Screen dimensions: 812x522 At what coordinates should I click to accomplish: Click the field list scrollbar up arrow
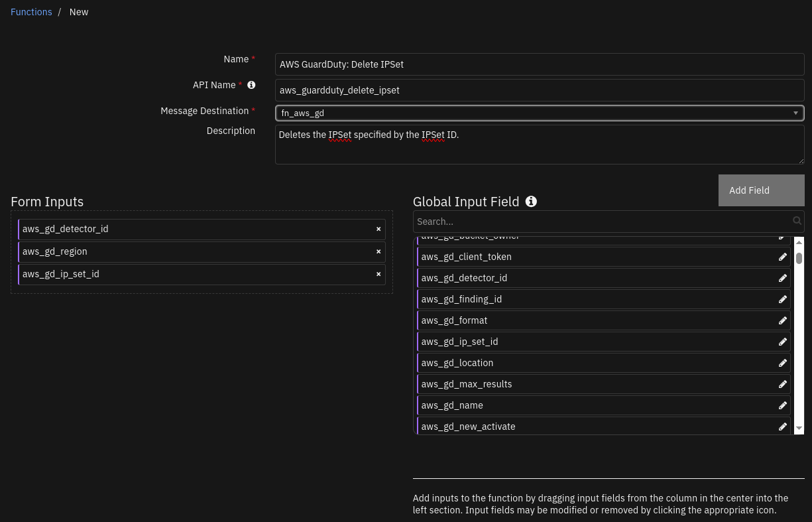(x=799, y=243)
